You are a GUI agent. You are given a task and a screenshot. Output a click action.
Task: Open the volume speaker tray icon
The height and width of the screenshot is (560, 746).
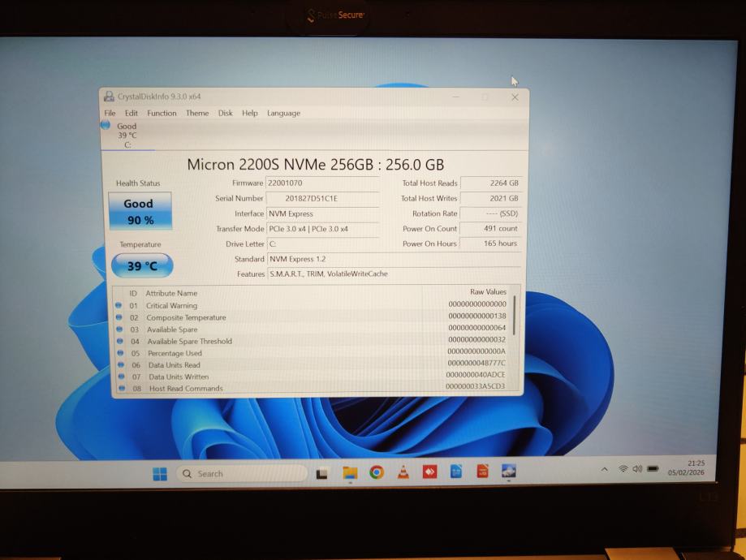[x=637, y=469]
